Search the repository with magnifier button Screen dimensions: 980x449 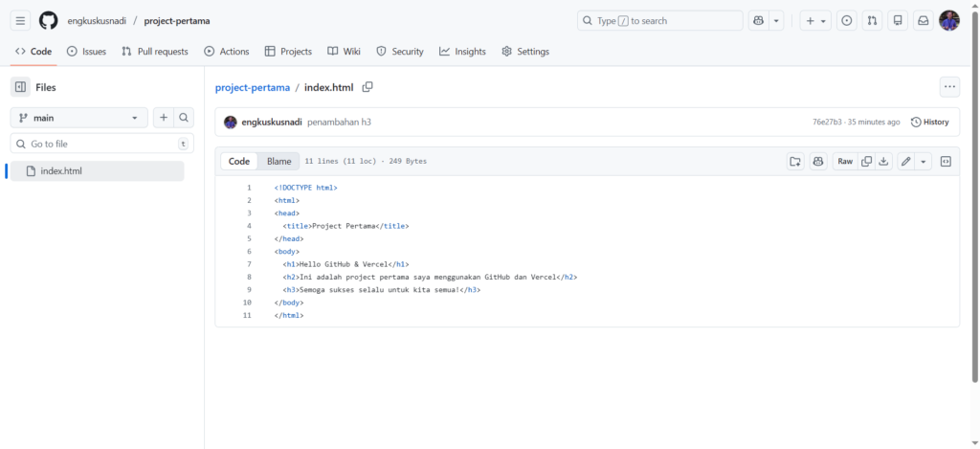click(184, 118)
